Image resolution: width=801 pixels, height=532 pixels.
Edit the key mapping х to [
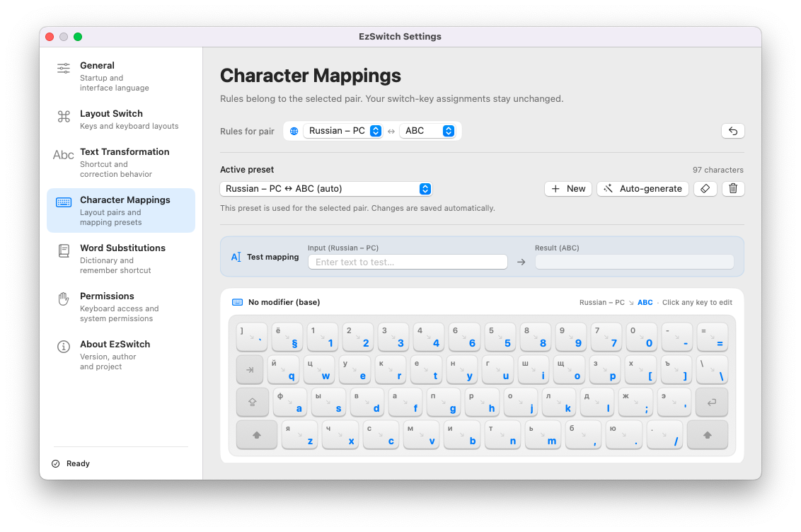tap(640, 370)
